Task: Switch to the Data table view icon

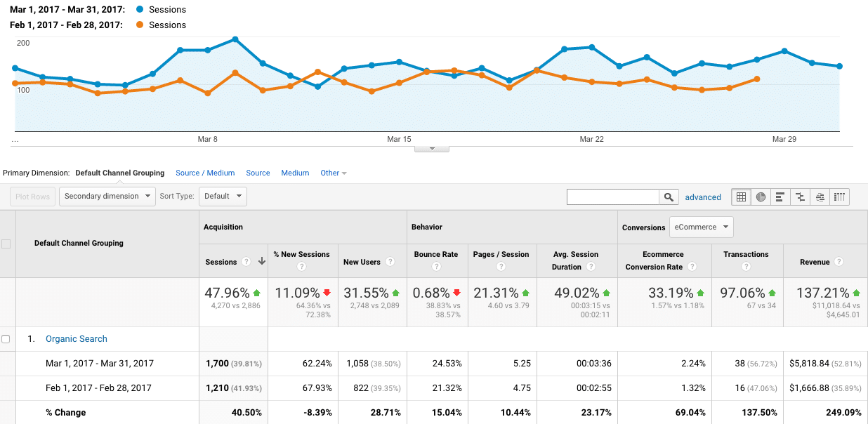Action: pos(741,197)
